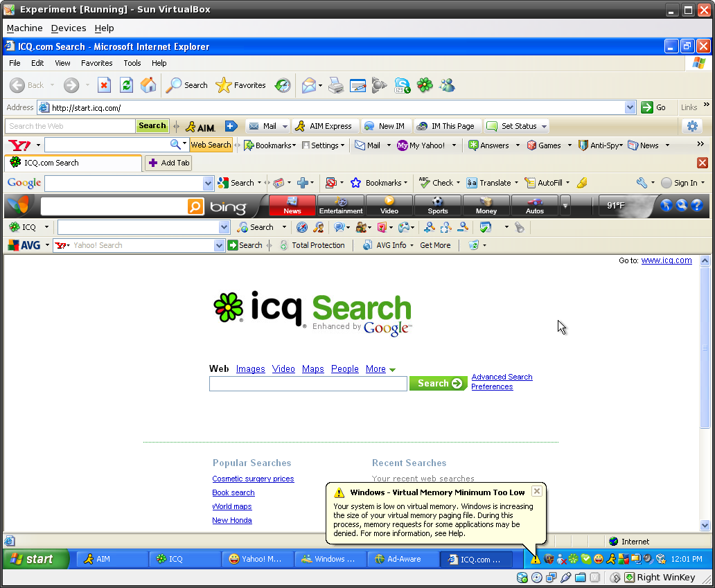Open the VirtualBox Machine menu
The image size is (715, 588).
pos(25,28)
